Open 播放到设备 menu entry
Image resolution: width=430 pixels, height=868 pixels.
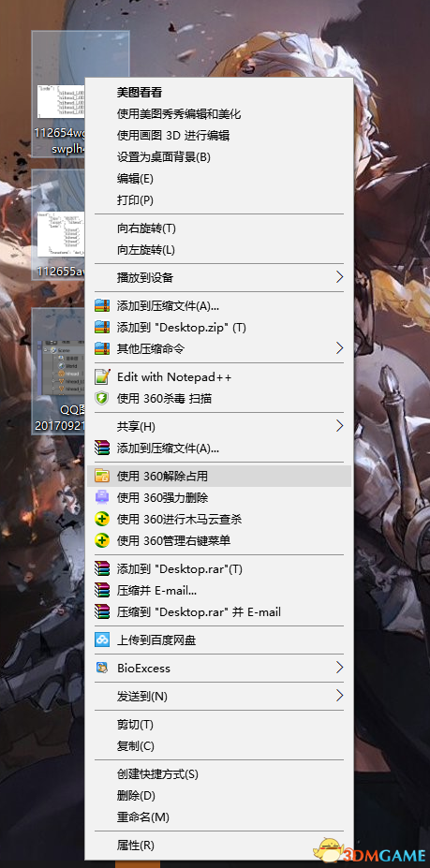pyautogui.click(x=219, y=277)
